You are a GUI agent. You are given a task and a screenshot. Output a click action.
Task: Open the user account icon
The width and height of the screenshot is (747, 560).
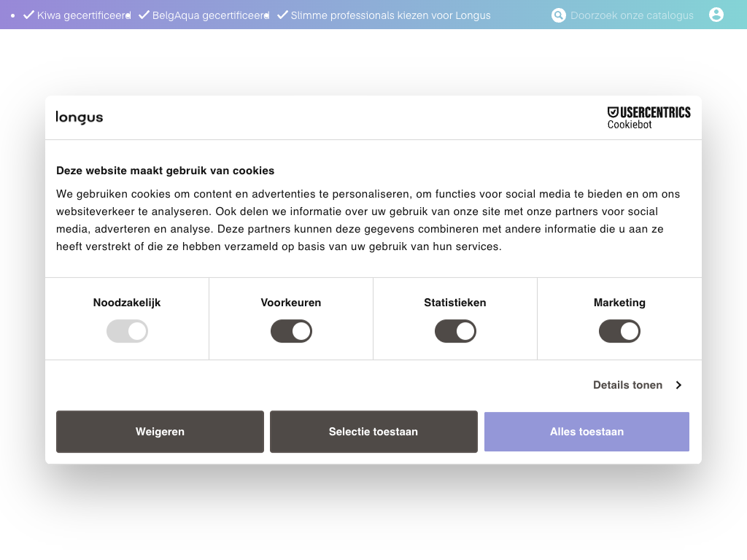click(716, 15)
